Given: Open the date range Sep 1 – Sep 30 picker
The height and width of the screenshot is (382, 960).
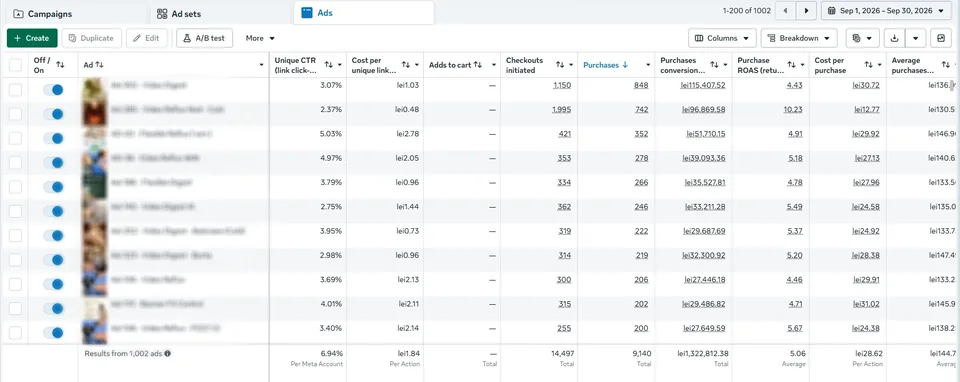Looking at the screenshot, I should point(887,11).
